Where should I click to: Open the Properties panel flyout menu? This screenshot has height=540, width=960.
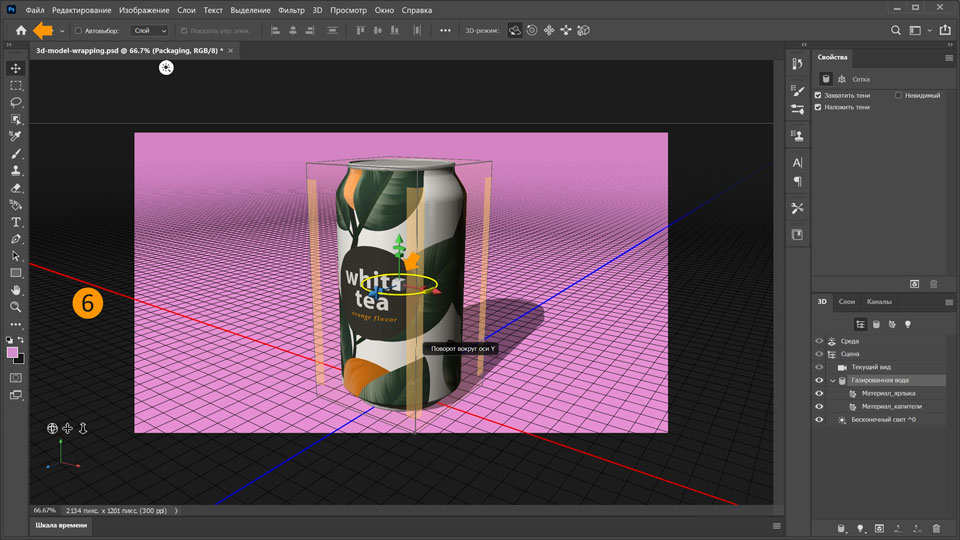click(x=949, y=58)
